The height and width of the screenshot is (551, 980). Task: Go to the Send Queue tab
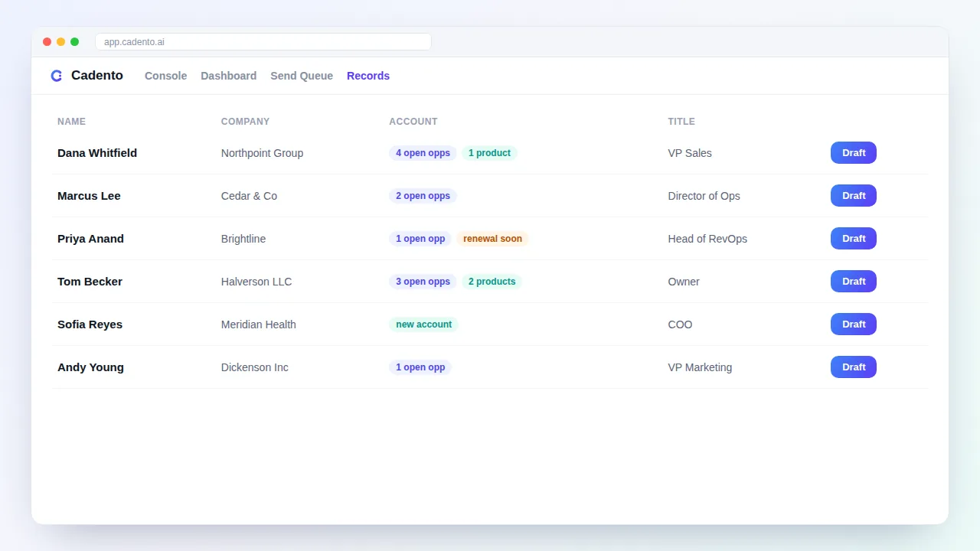pos(302,76)
